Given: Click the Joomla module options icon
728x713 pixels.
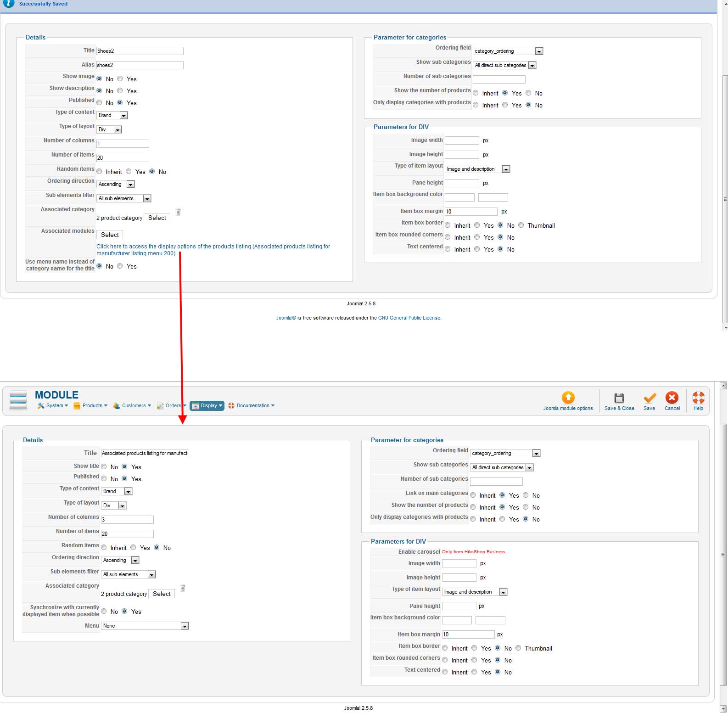Looking at the screenshot, I should click(x=568, y=398).
